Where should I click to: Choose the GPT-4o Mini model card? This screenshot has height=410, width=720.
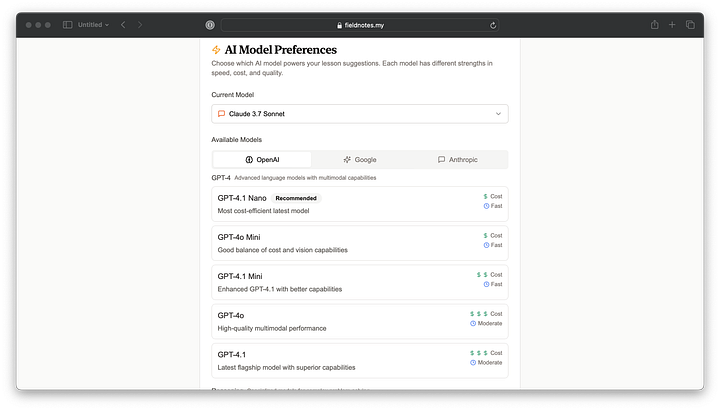coord(360,243)
